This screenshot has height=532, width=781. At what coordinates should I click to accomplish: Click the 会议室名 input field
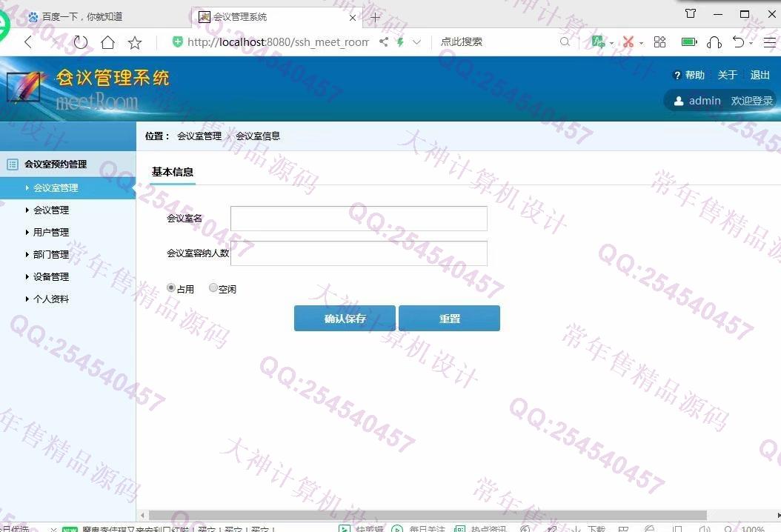click(359, 219)
